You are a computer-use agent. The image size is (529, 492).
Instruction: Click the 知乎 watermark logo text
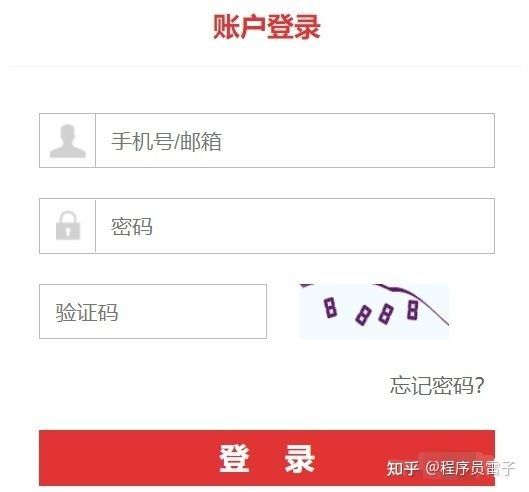pyautogui.click(x=403, y=469)
